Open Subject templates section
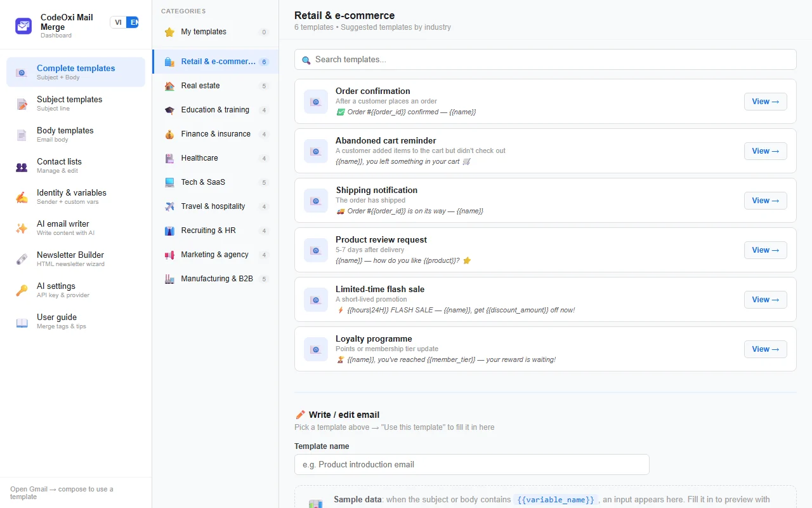The image size is (812, 508). (75, 103)
